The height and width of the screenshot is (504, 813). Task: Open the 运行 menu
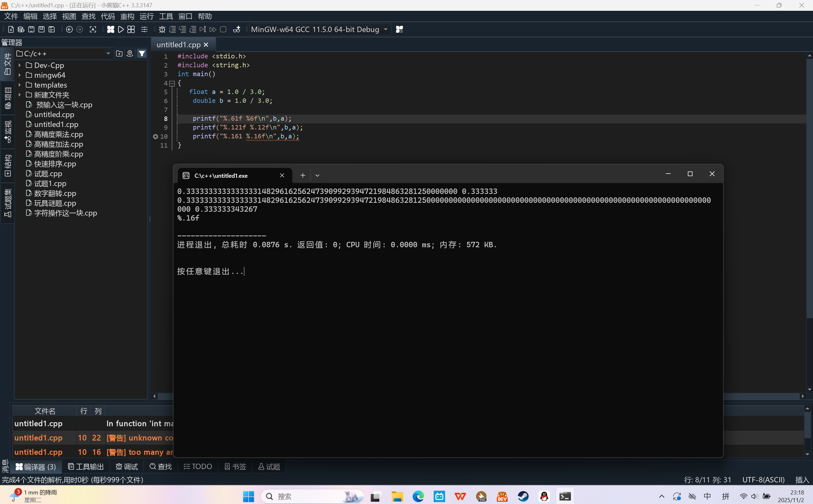(146, 16)
